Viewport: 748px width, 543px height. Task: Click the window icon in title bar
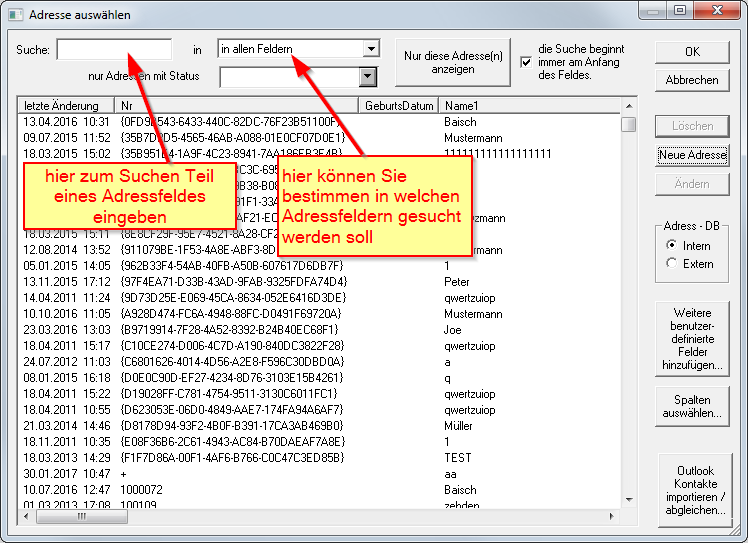click(14, 15)
